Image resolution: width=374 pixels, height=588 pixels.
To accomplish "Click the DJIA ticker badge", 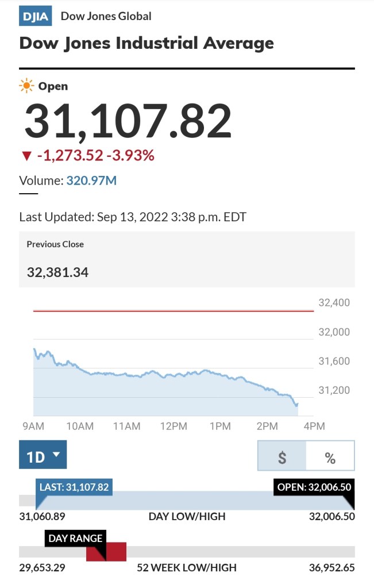I will click(x=36, y=16).
